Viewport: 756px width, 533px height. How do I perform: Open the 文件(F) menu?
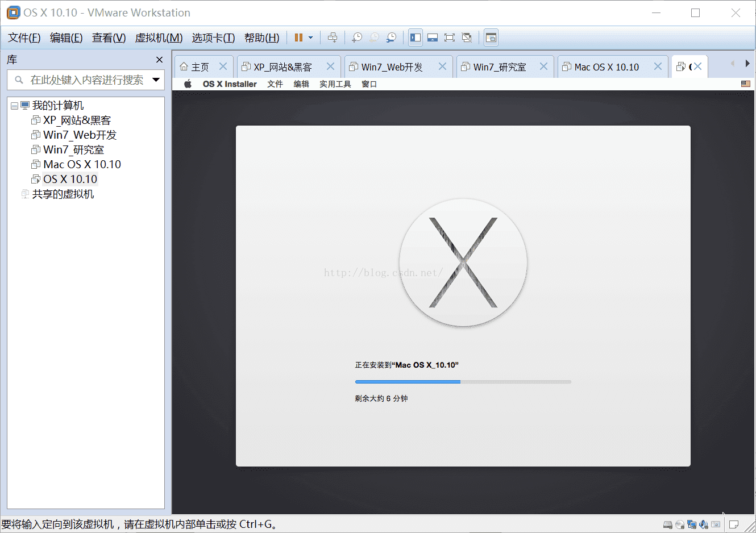point(24,38)
